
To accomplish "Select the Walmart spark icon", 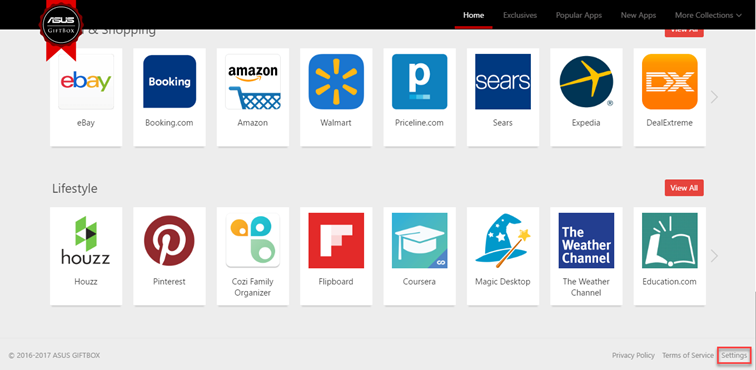I will (336, 82).
